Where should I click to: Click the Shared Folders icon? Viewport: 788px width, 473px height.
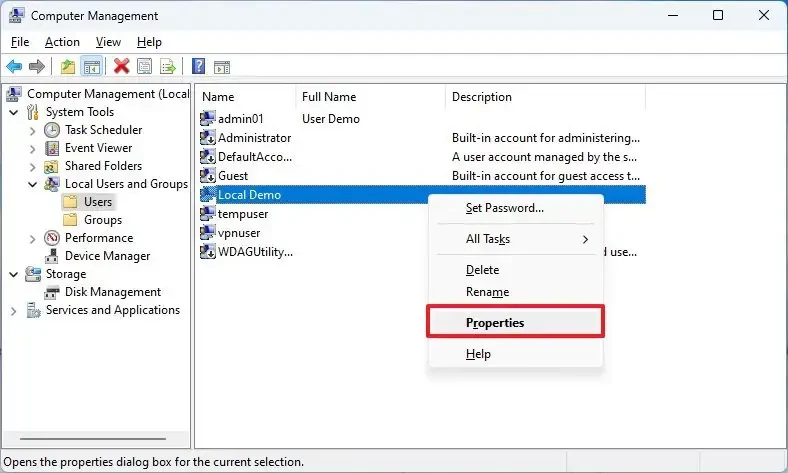(x=51, y=166)
